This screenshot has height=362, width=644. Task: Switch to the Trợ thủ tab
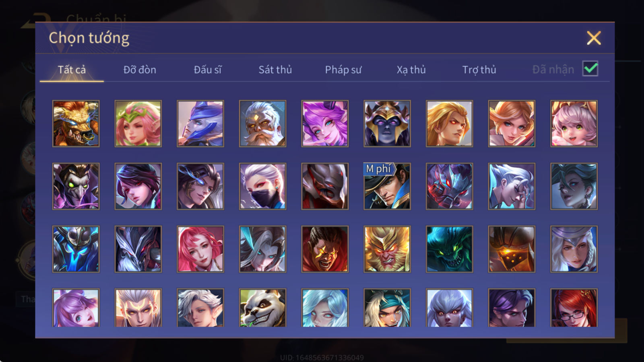(479, 70)
